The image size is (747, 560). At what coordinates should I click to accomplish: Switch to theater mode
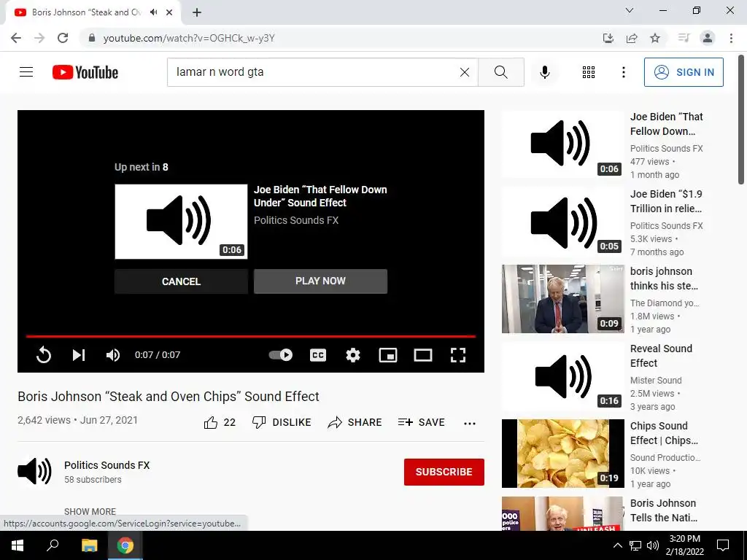(x=423, y=355)
